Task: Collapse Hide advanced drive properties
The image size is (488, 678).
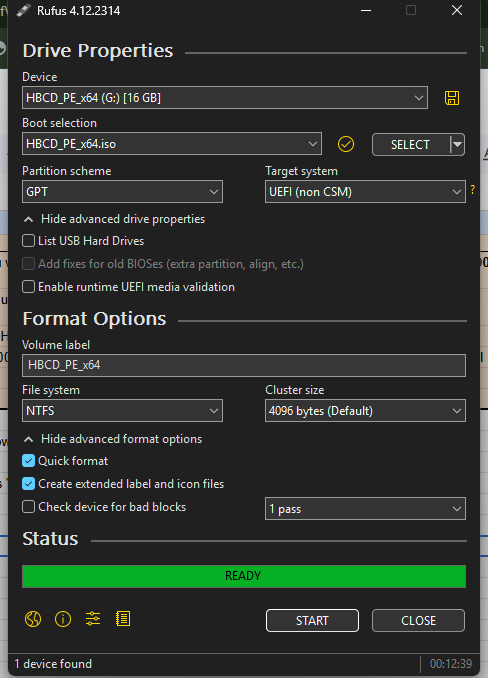Action: (115, 219)
